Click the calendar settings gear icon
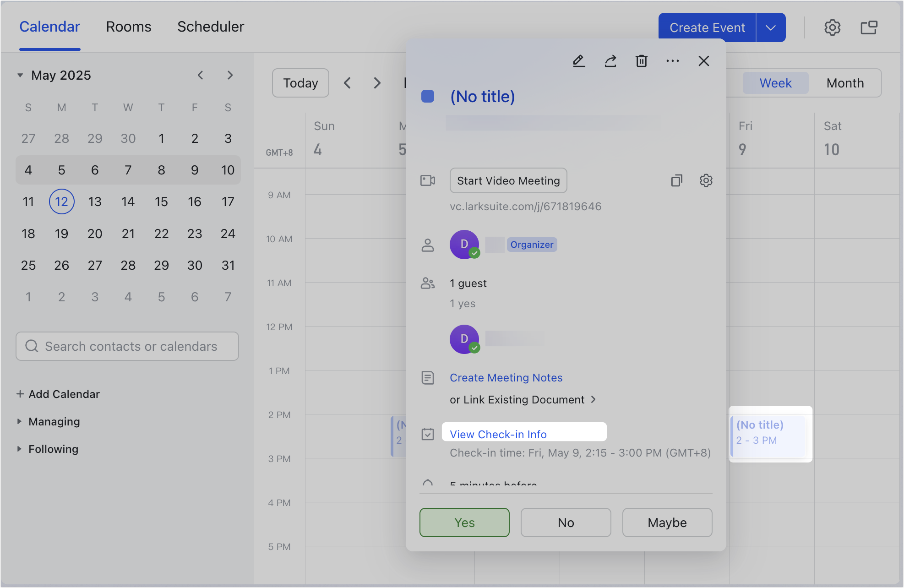Viewport: 904px width, 588px height. coord(833,27)
